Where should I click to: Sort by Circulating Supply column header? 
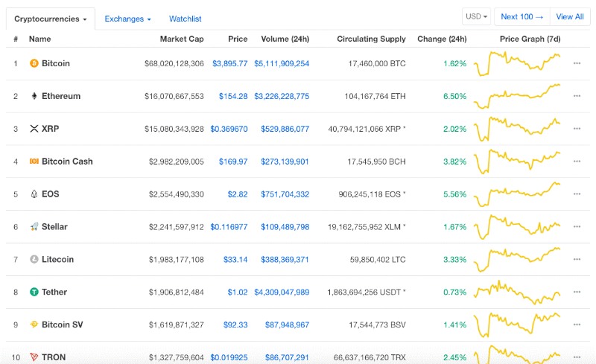[371, 39]
